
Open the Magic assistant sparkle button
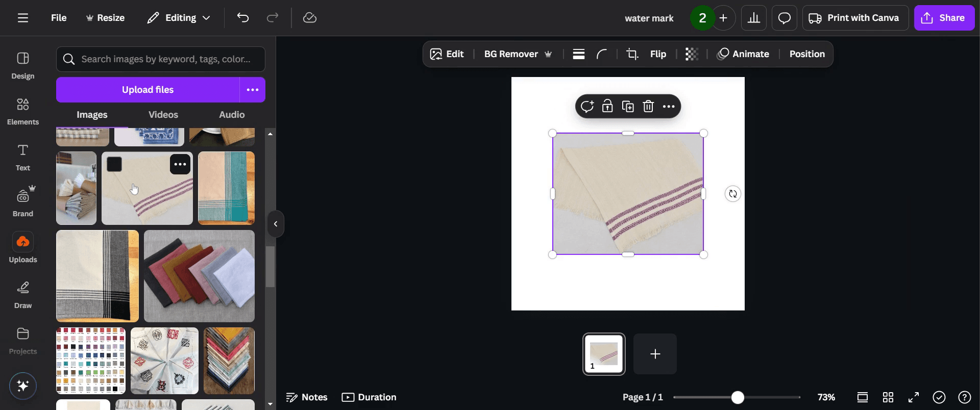23,386
